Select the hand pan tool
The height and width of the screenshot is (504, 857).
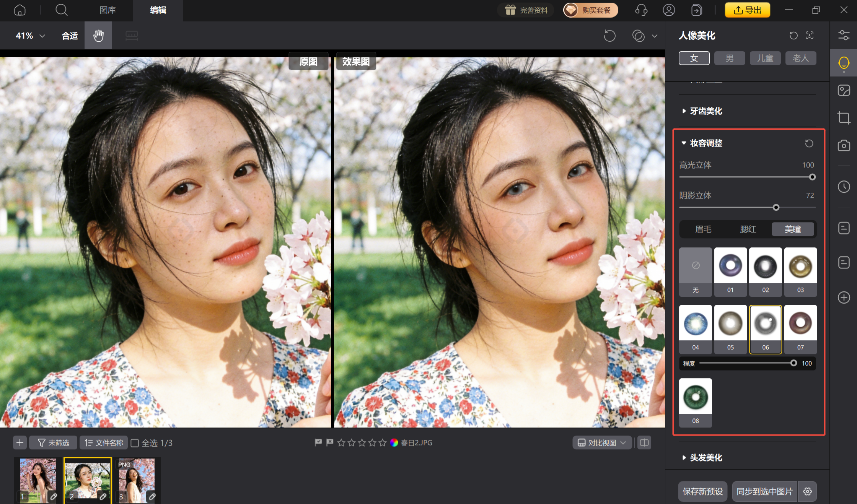[x=98, y=35]
